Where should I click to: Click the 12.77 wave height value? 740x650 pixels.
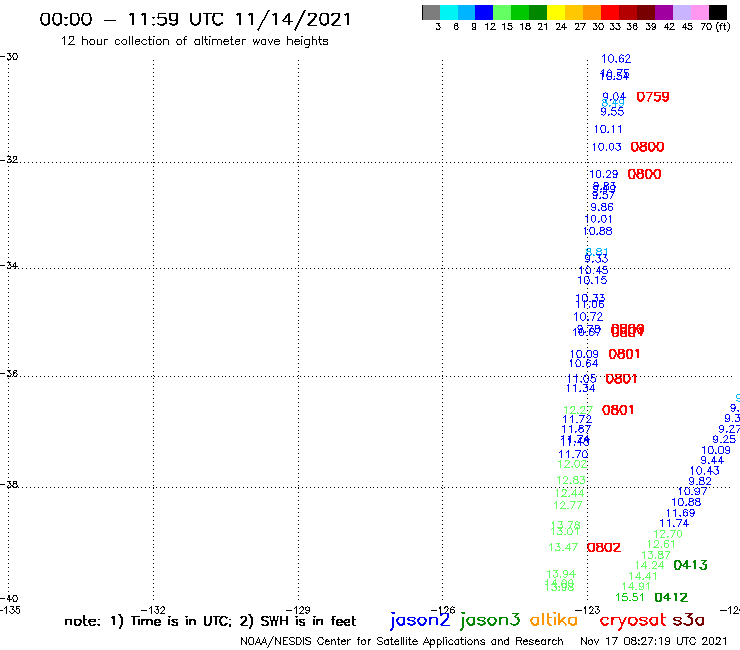point(568,506)
